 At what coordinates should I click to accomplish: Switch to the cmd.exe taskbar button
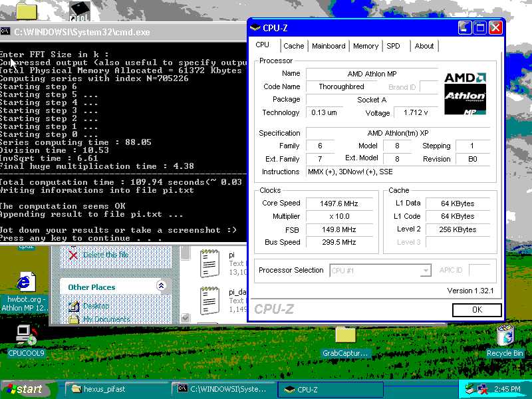(224, 389)
